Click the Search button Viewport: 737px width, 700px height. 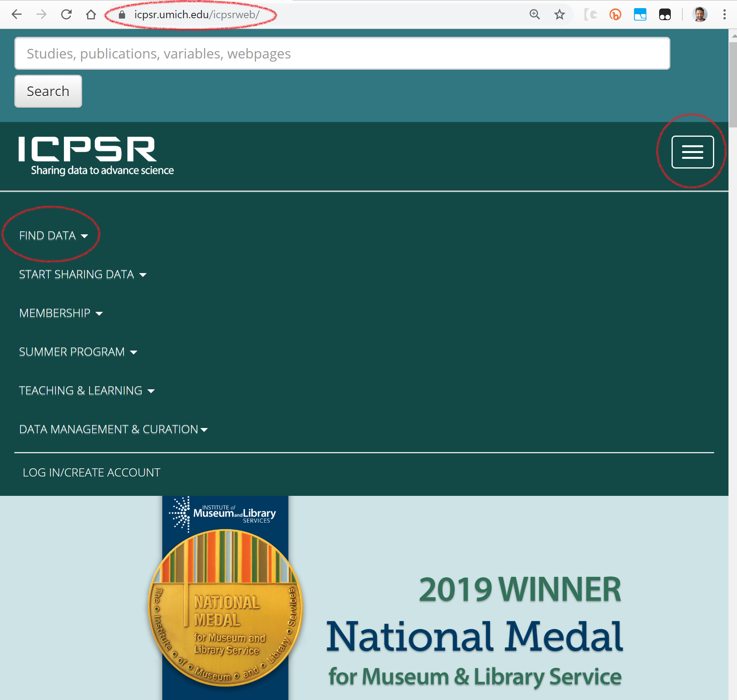[x=48, y=91]
